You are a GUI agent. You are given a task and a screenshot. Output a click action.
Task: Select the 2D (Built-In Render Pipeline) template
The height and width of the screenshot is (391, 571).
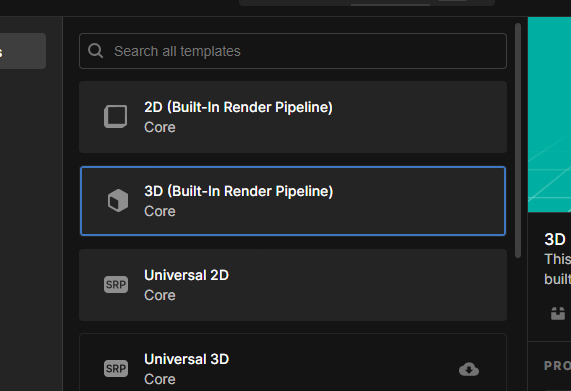pos(293,117)
